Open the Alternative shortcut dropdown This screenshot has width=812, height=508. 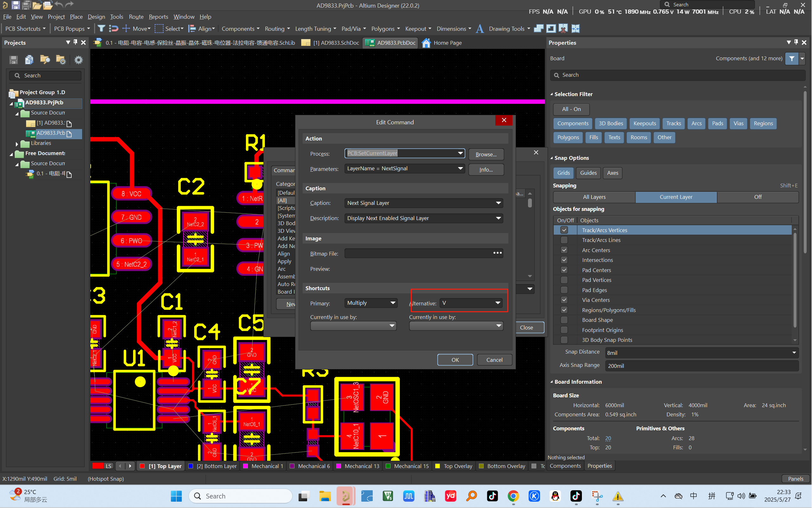coord(498,303)
